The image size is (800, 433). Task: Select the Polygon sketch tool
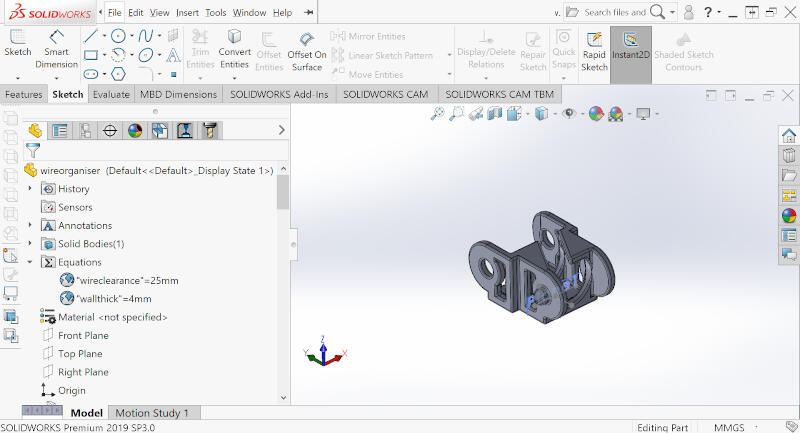(118, 74)
